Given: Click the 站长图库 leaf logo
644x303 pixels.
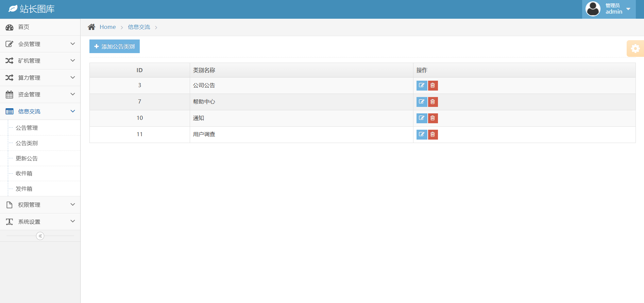Looking at the screenshot, I should pos(13,9).
